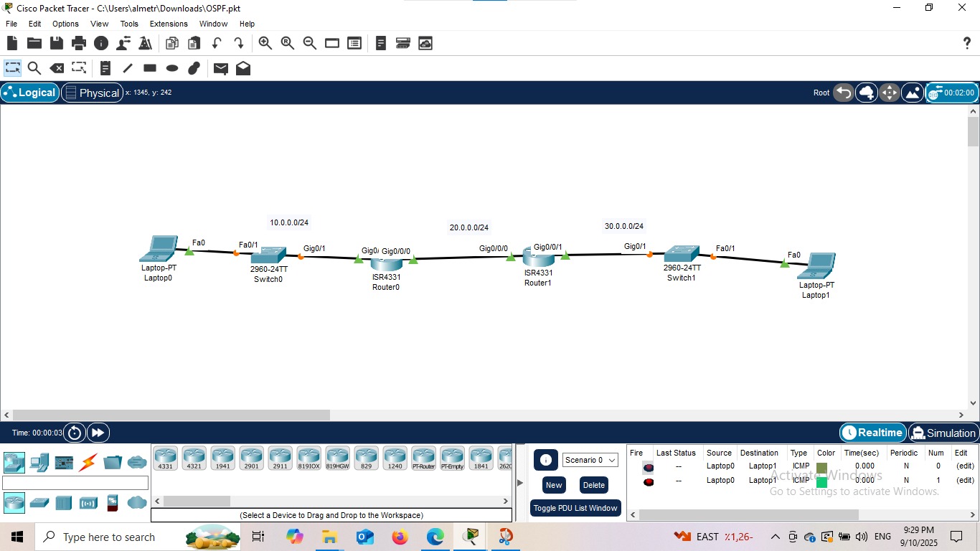Open Firefox from the taskbar
980x551 pixels.
pyautogui.click(x=400, y=537)
